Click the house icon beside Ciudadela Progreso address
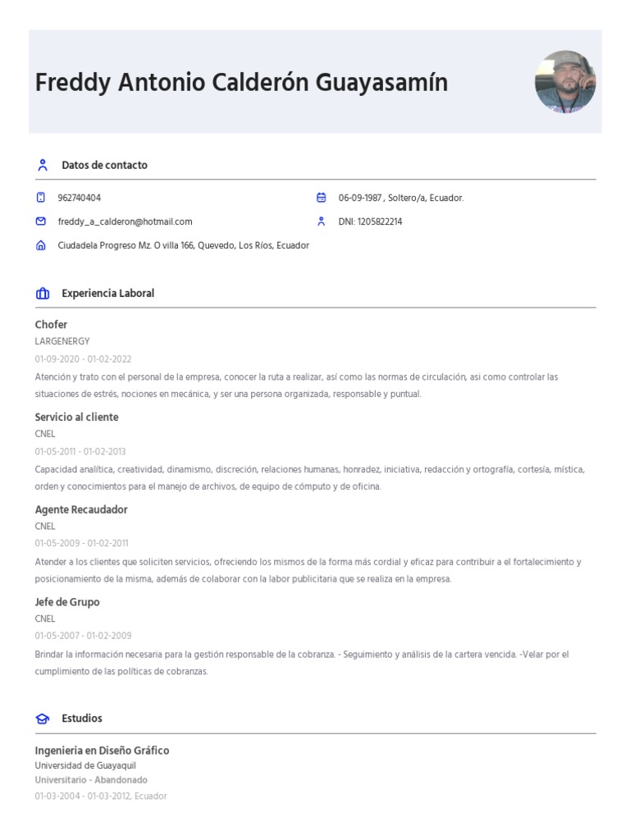This screenshot has height=840, width=630. [41, 245]
